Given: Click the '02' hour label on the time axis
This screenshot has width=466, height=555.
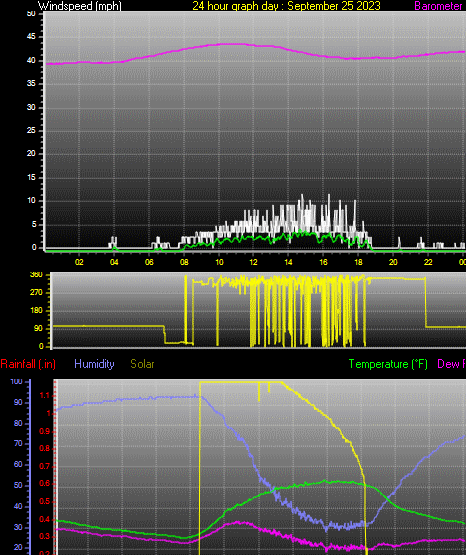Looking at the screenshot, I should (x=79, y=262).
